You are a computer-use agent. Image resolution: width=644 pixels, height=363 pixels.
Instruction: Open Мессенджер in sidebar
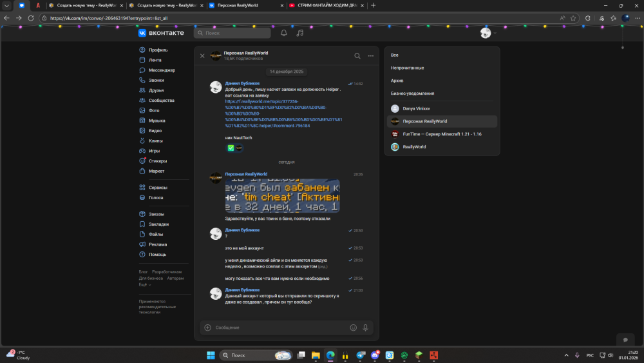tap(162, 70)
